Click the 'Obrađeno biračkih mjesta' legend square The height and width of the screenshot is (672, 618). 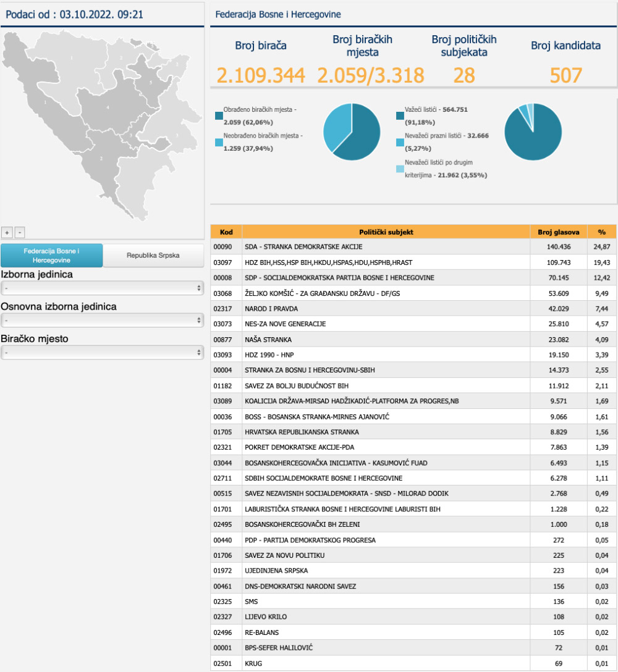pyautogui.click(x=219, y=115)
